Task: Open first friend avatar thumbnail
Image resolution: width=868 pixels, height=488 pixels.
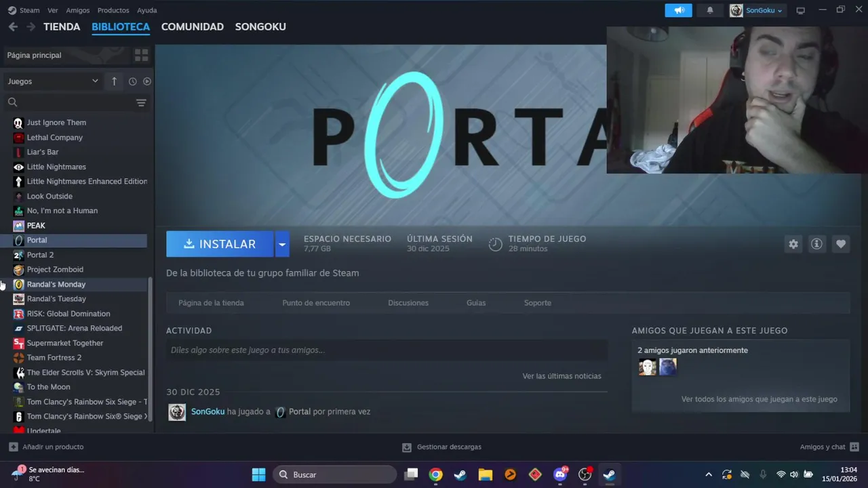Action: click(648, 367)
